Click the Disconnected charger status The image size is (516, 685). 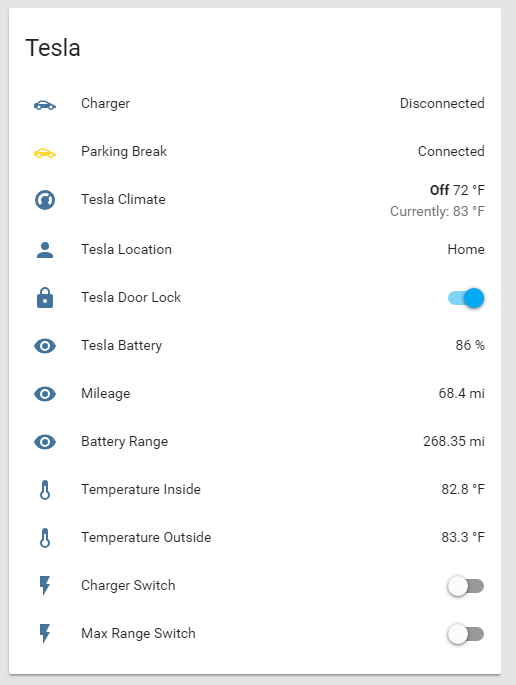point(442,103)
